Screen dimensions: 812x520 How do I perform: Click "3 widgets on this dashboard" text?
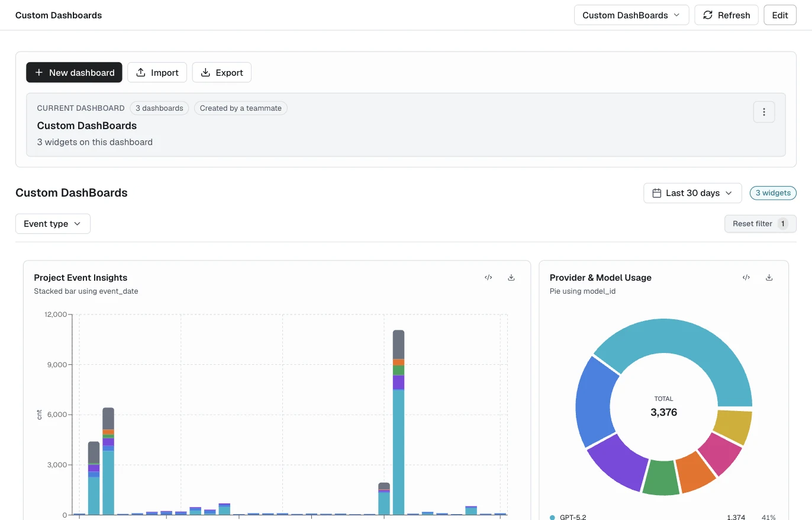coord(95,142)
